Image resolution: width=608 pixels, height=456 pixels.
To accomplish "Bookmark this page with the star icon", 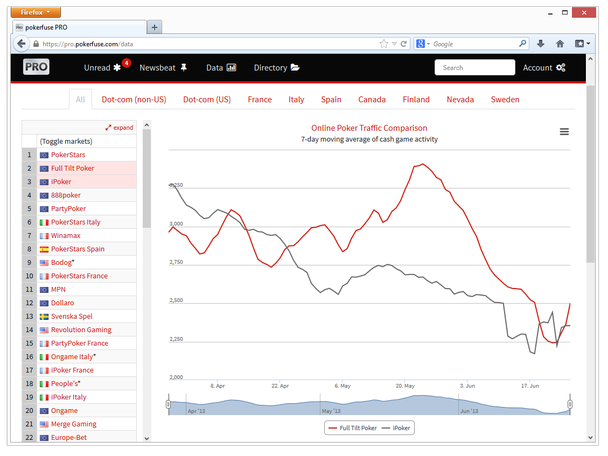I will [383, 44].
